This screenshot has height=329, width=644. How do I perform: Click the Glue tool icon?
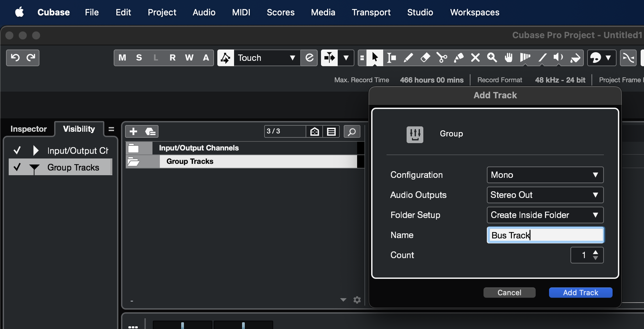click(458, 58)
